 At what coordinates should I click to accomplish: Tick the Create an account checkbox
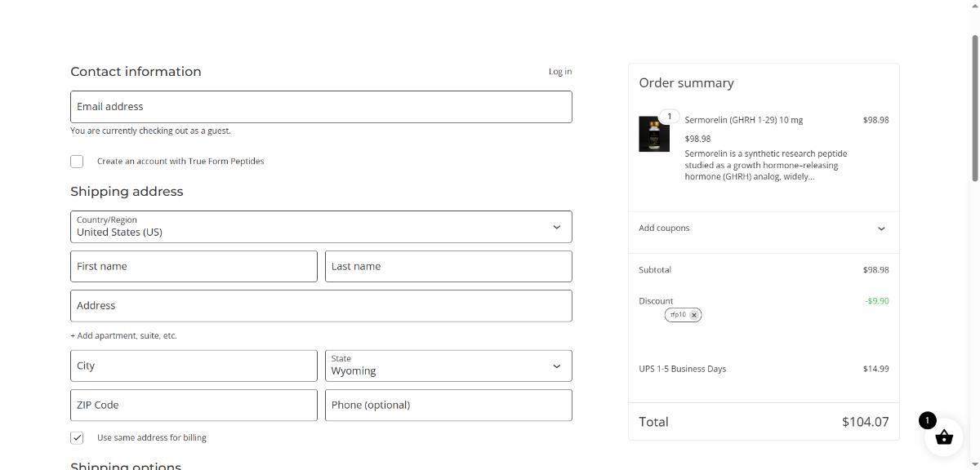pos(77,162)
